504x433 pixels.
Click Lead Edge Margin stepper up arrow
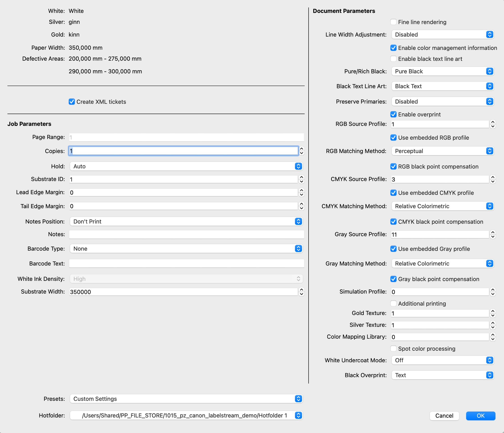301,190
